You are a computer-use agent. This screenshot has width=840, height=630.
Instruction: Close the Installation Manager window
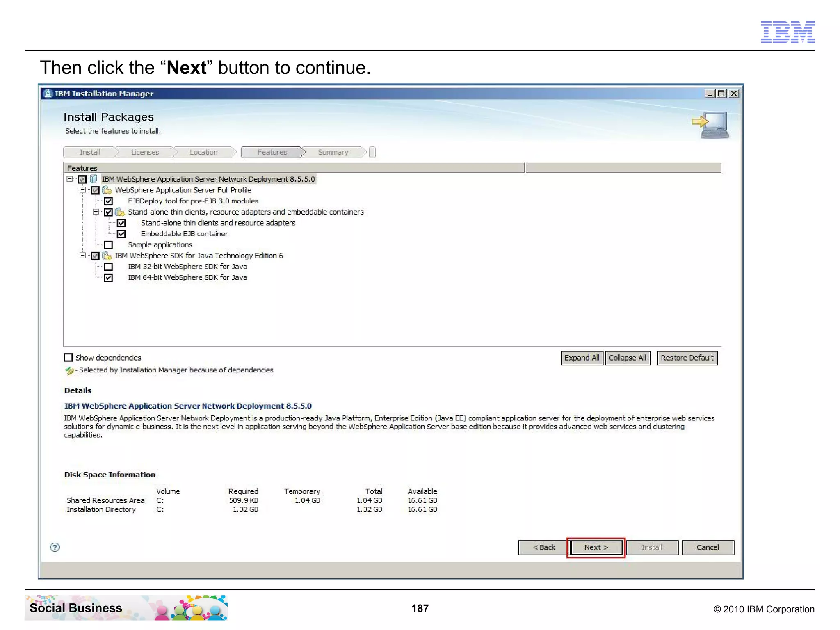(734, 94)
